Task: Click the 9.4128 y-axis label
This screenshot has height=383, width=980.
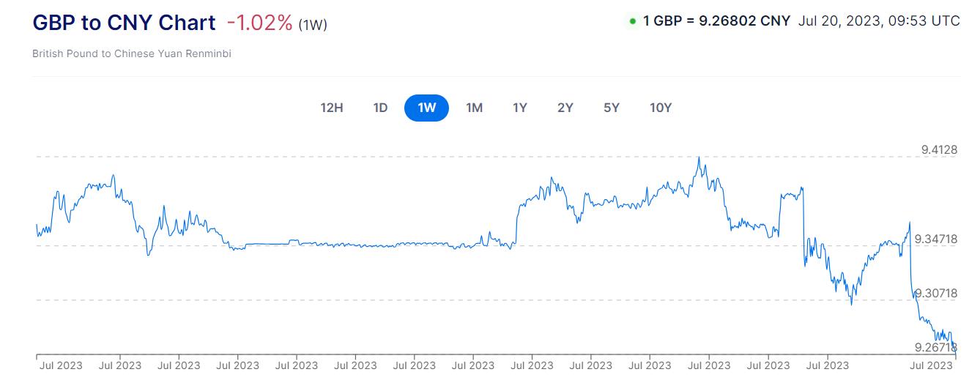Action: click(939, 151)
